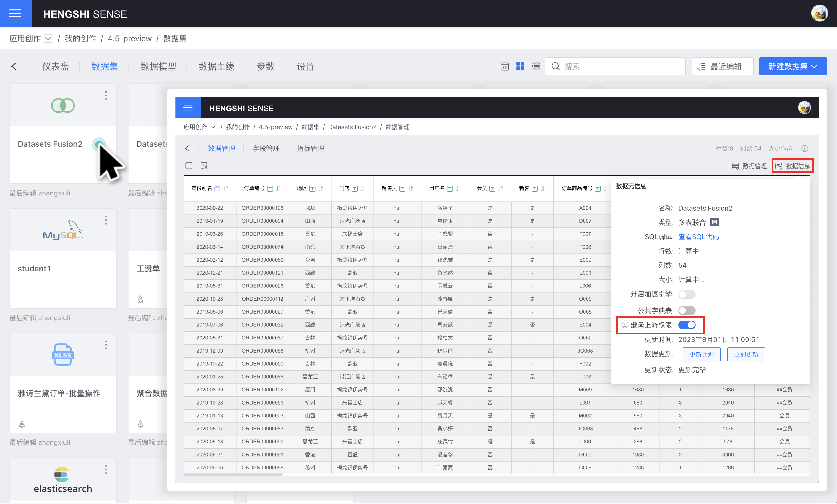Image resolution: width=837 pixels, height=504 pixels.
Task: Click the cell ORDER00000106
Action: click(x=262, y=208)
